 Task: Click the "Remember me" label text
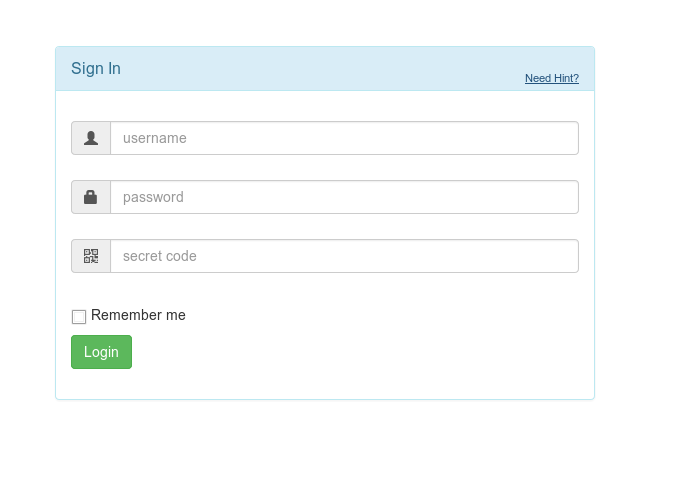138,315
